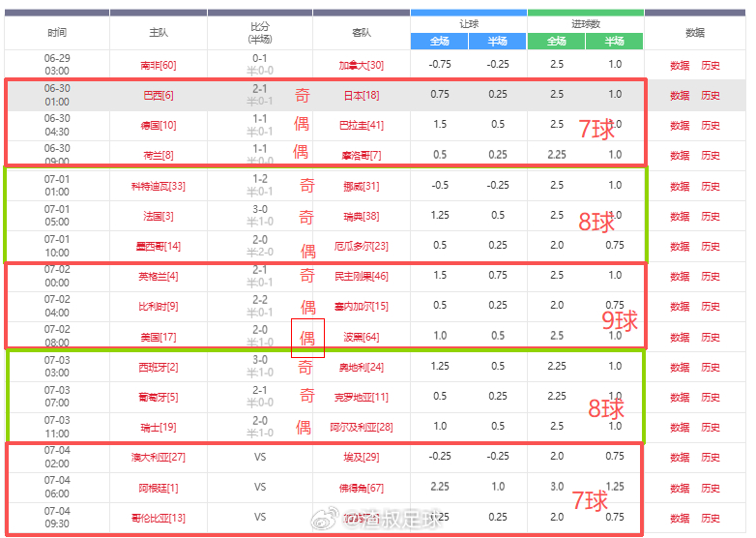Open home team 德国[10] link
Screen dimensions: 756x538
click(x=159, y=126)
